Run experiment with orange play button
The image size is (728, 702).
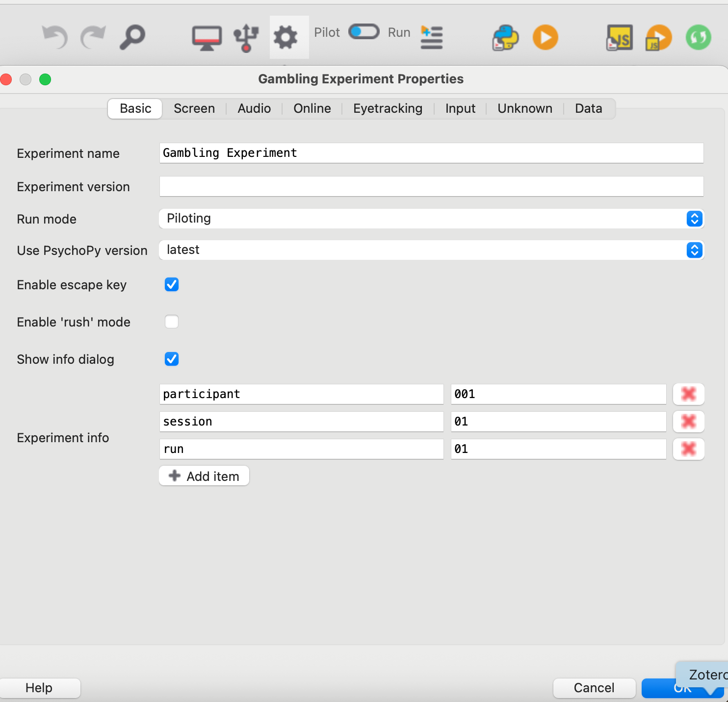tap(546, 37)
